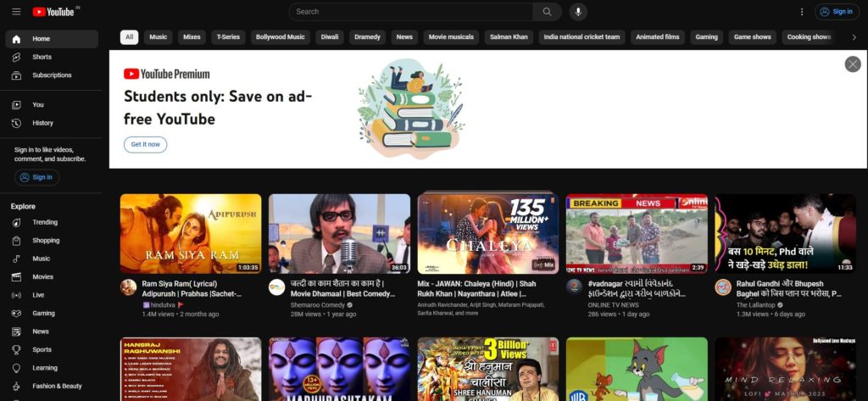Go to Subscriptions in sidebar
The image size is (868, 401).
[x=51, y=75]
